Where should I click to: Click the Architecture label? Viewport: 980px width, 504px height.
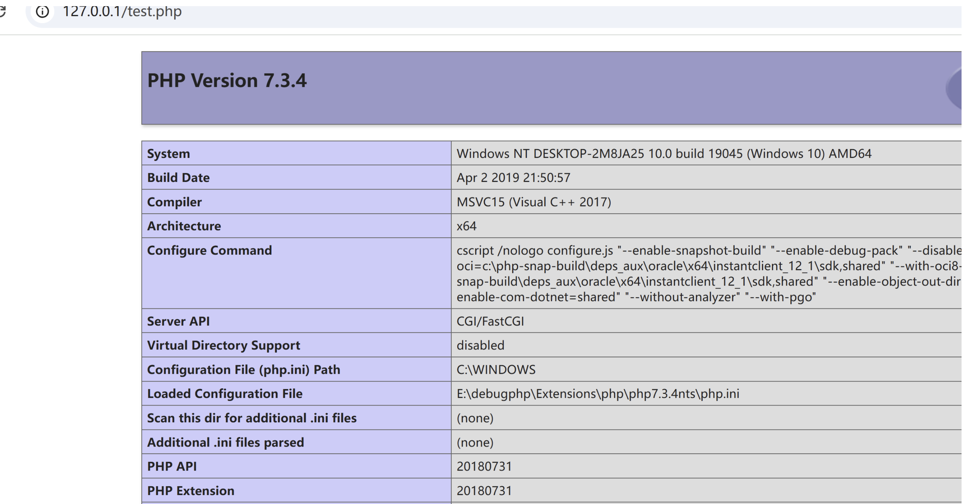[184, 226]
